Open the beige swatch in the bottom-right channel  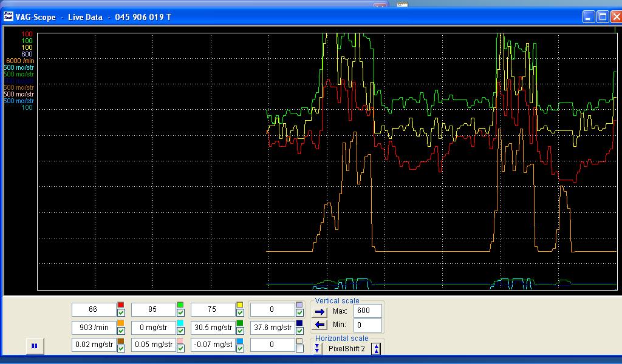pyautogui.click(x=299, y=340)
